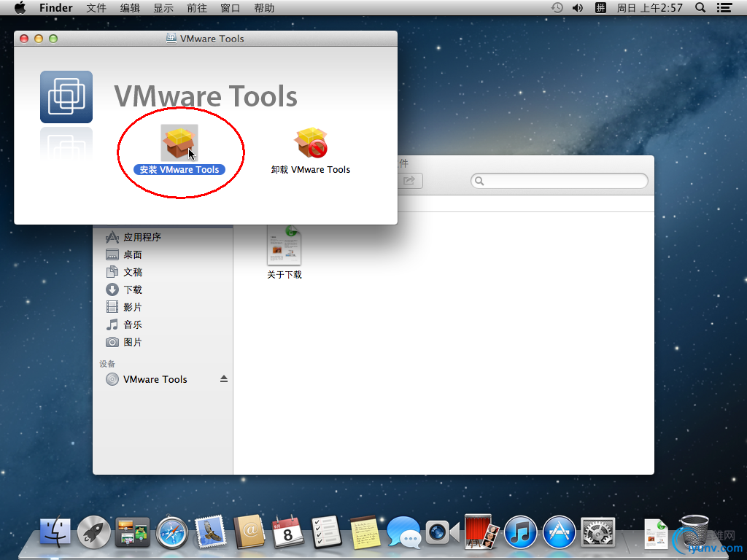747x560 pixels.
Task: Open Contacts from the Dock
Action: (x=249, y=532)
